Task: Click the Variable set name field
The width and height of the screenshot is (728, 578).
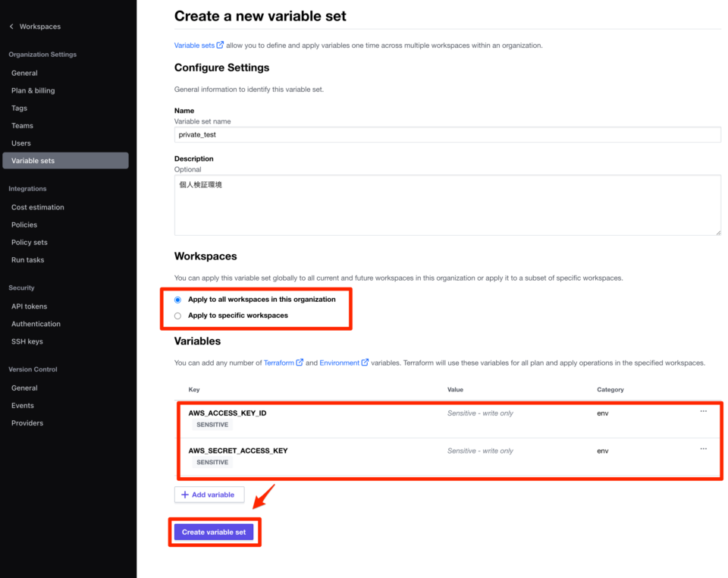Action: point(447,134)
